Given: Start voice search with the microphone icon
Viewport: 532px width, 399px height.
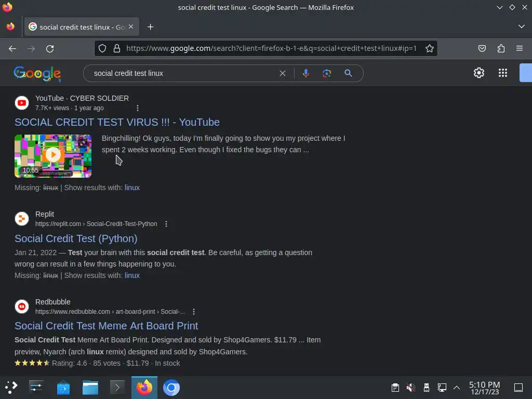Looking at the screenshot, I should (305, 73).
